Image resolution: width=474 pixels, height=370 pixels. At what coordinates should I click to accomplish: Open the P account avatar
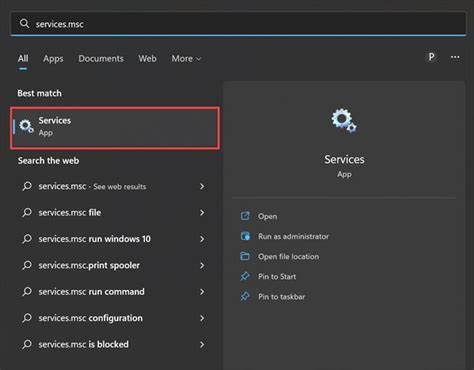coord(432,57)
